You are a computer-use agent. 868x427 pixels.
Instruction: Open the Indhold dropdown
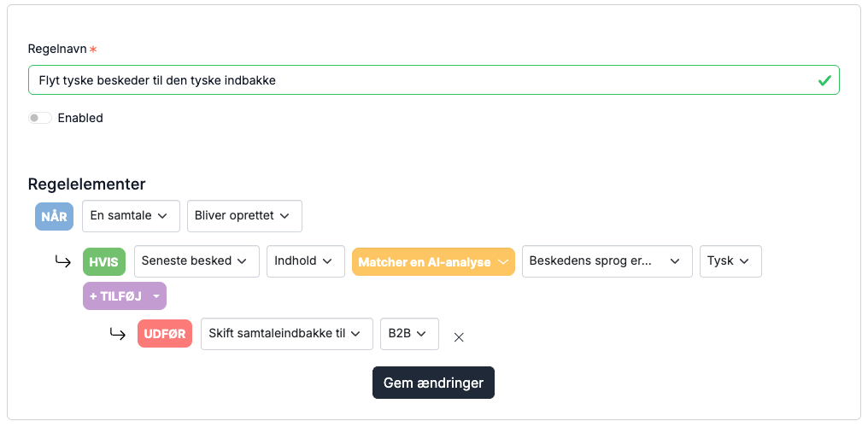(306, 261)
